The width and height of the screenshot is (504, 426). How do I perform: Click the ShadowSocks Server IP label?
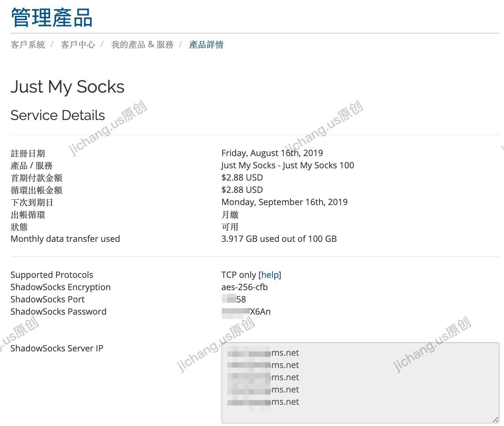pos(57,349)
